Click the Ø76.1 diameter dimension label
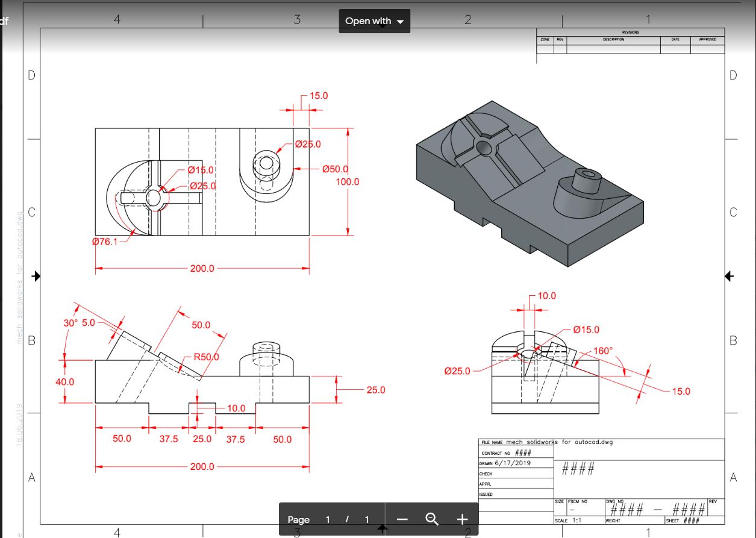This screenshot has width=756, height=538. click(105, 242)
